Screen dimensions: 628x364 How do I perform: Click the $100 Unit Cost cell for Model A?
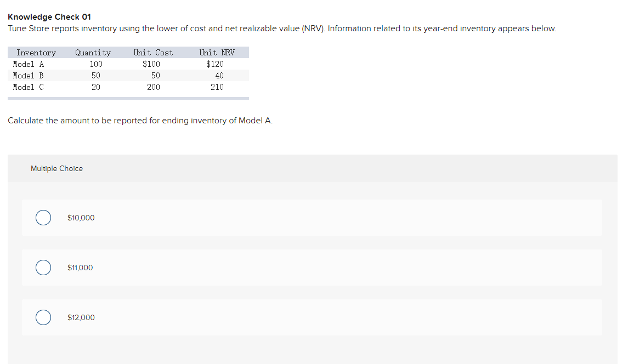(151, 64)
